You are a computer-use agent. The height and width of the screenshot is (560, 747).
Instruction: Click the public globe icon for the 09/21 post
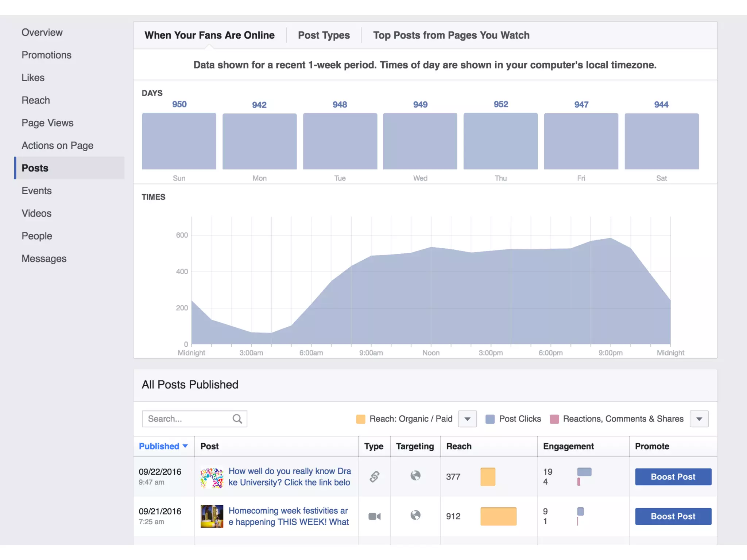415,515
